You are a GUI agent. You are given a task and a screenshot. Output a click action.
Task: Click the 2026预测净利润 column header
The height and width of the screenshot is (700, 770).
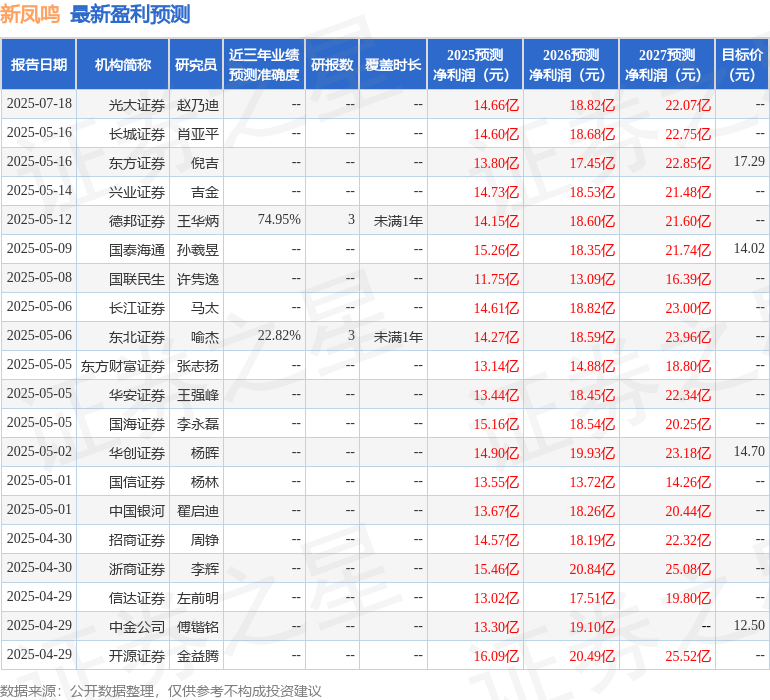[571, 64]
